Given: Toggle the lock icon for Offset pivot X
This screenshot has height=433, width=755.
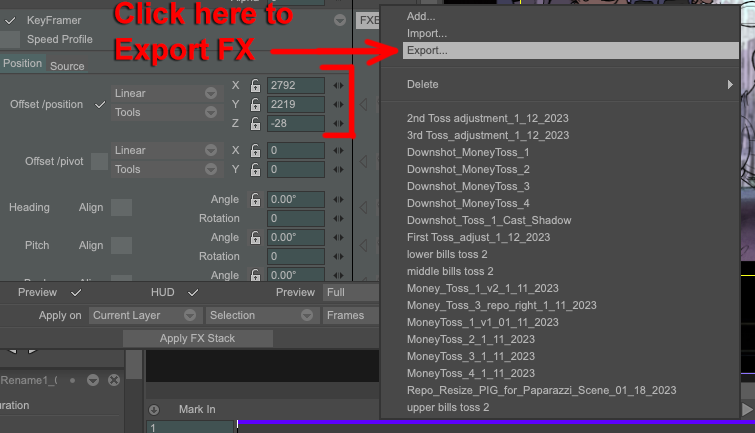Looking at the screenshot, I should pyautogui.click(x=255, y=150).
